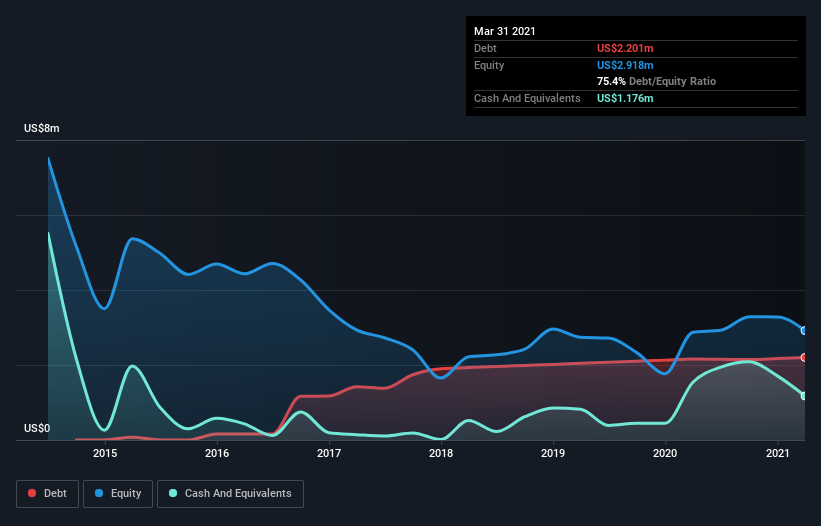Viewport: 821px width, 526px height.
Task: Toggle the Cash And Equivalents legend button
Action: pos(230,494)
